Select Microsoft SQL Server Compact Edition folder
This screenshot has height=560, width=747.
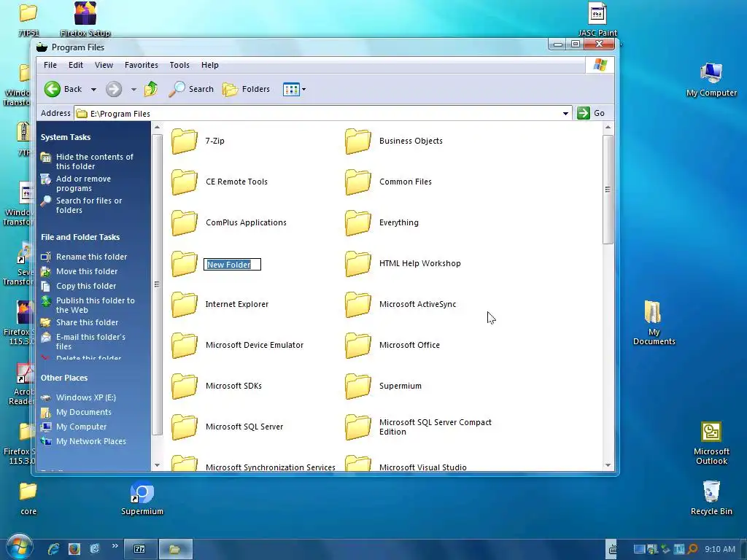point(358,427)
